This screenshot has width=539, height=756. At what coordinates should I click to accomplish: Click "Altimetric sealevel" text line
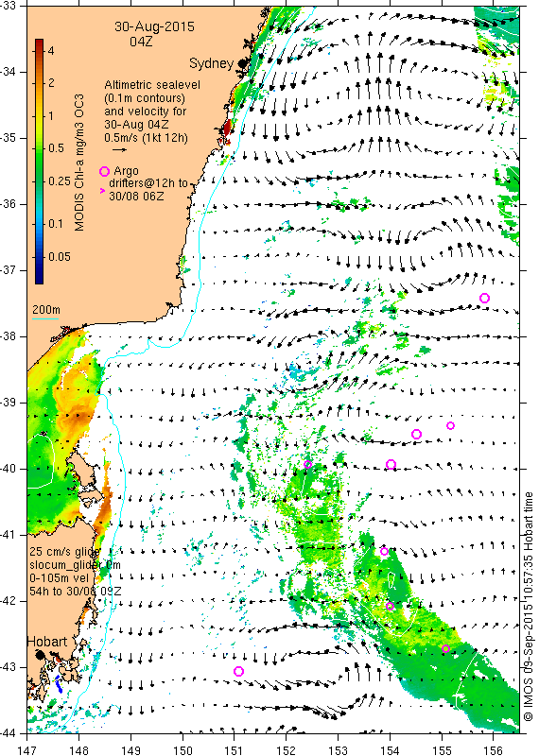152,85
